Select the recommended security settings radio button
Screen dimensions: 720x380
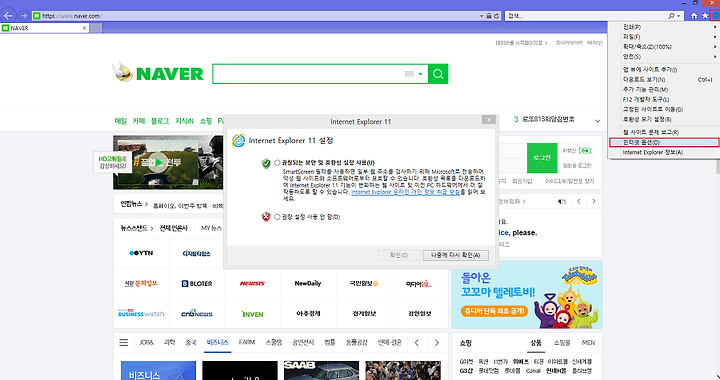point(277,162)
